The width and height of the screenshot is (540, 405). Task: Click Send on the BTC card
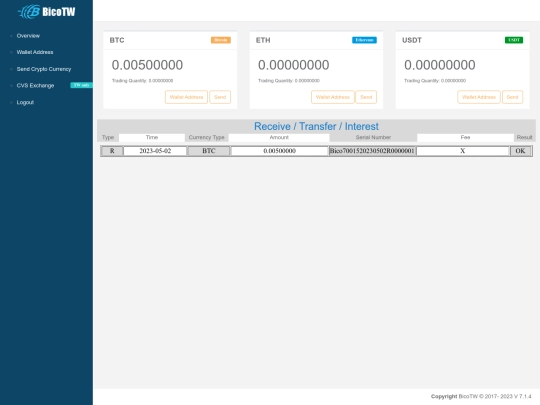pyautogui.click(x=220, y=97)
